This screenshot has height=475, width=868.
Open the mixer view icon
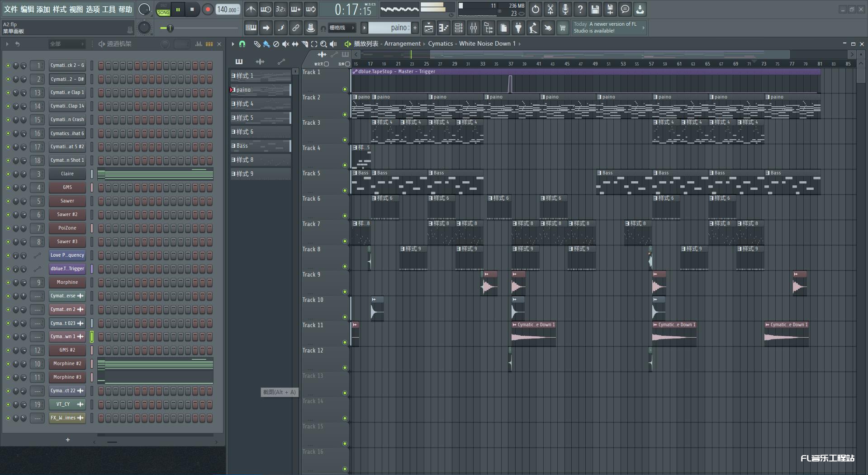coord(474,28)
